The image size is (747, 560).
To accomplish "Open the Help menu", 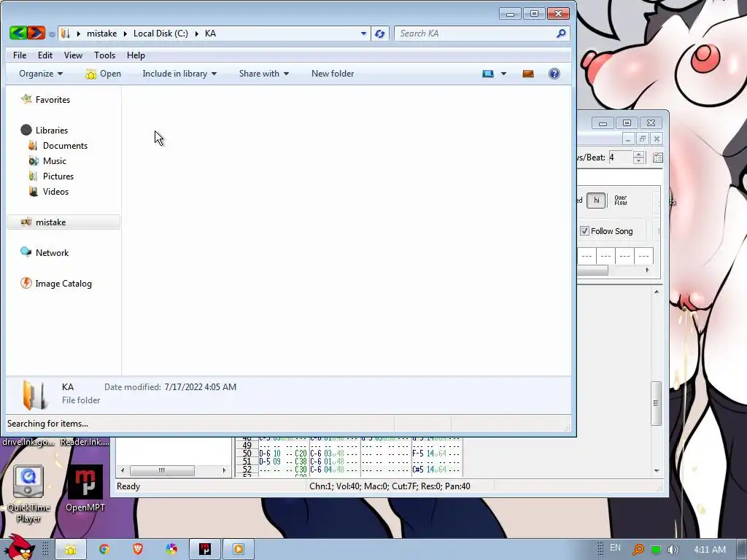I will [x=136, y=55].
